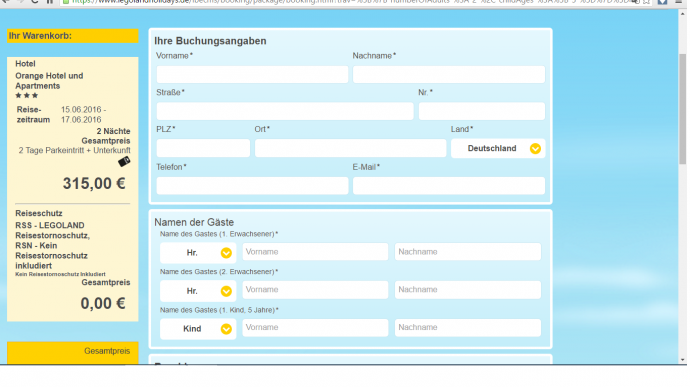This screenshot has width=690, height=387.
Task: Click Vorname field for 1. Erwachsener
Action: coord(315,252)
